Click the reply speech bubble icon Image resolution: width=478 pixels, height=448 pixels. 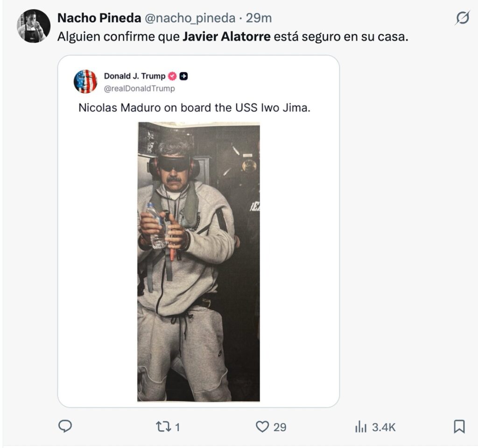(x=65, y=426)
